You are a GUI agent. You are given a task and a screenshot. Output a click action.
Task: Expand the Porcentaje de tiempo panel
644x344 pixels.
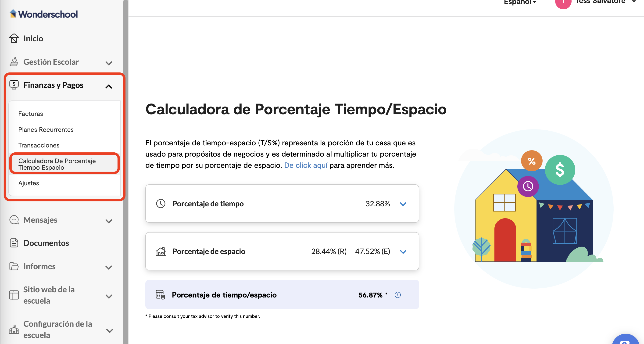coord(403,204)
